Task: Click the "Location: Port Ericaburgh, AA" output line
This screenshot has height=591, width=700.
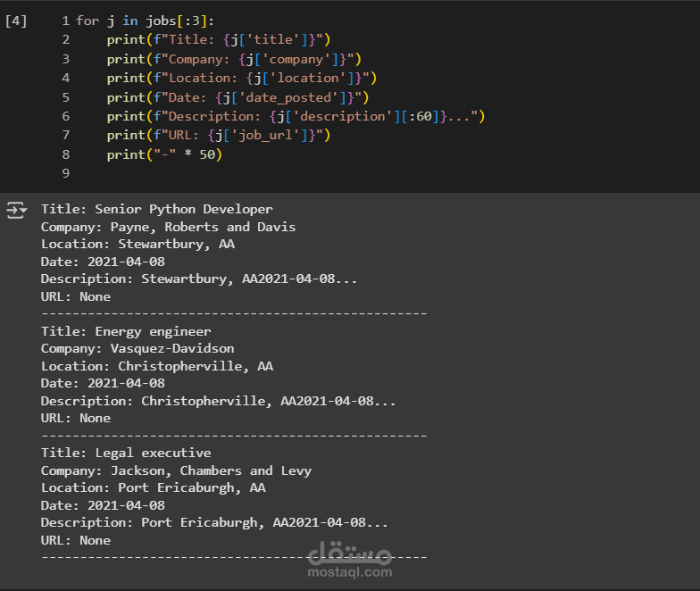Action: (153, 487)
